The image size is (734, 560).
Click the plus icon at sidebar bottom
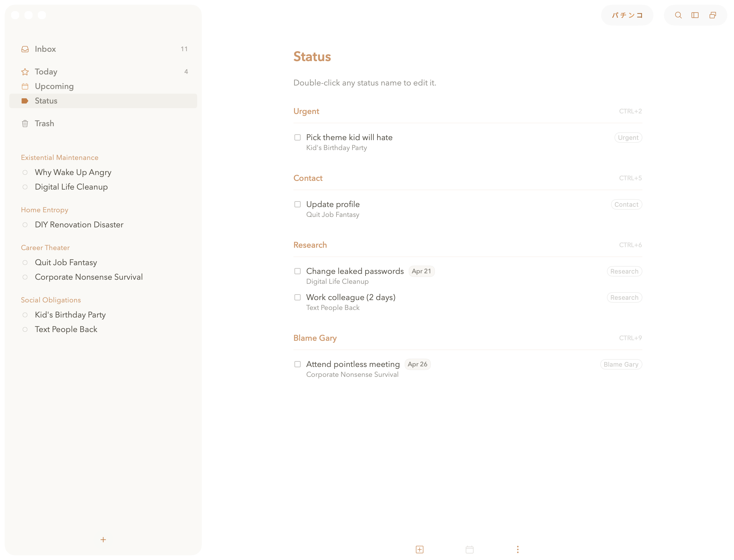(x=103, y=539)
